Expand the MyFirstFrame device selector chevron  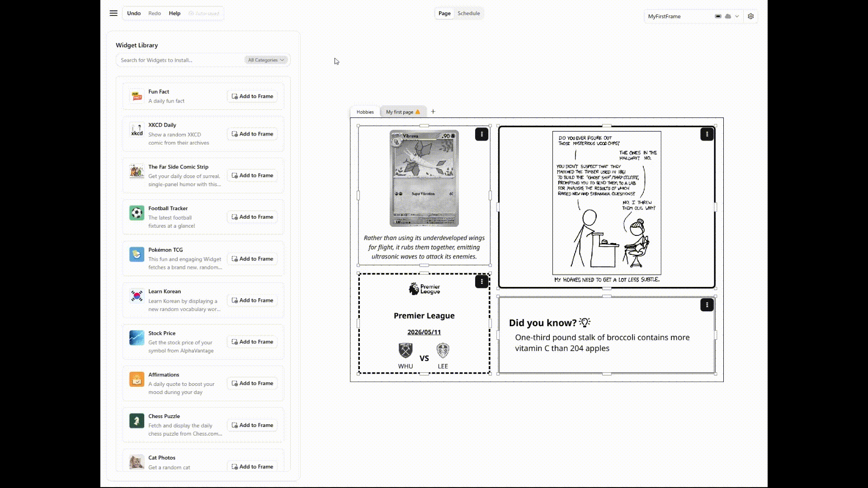point(737,16)
